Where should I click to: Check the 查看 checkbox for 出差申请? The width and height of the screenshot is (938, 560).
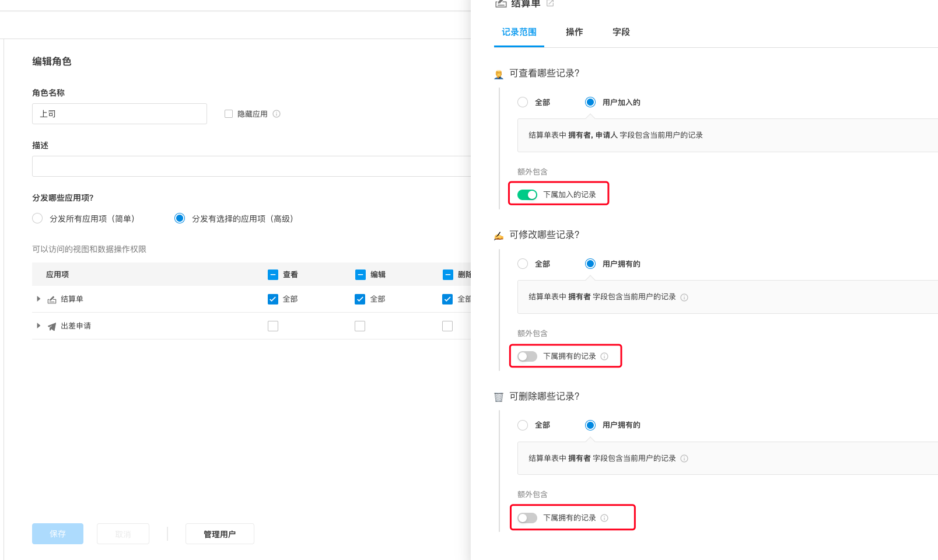pyautogui.click(x=273, y=326)
